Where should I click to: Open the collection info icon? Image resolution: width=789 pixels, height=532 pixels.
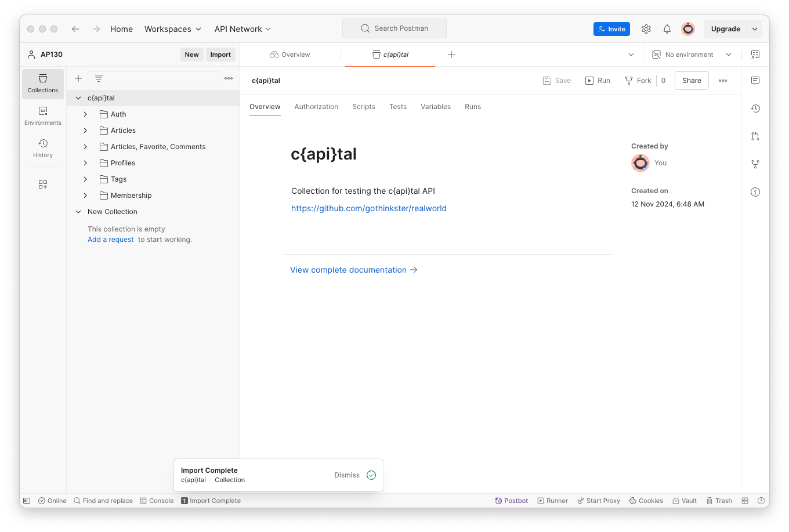(x=755, y=192)
